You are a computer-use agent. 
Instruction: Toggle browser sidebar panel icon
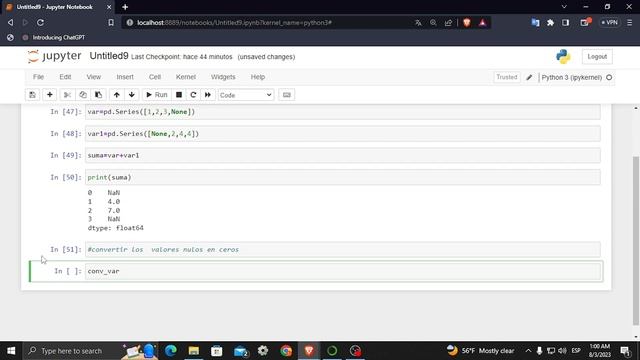[565, 23]
